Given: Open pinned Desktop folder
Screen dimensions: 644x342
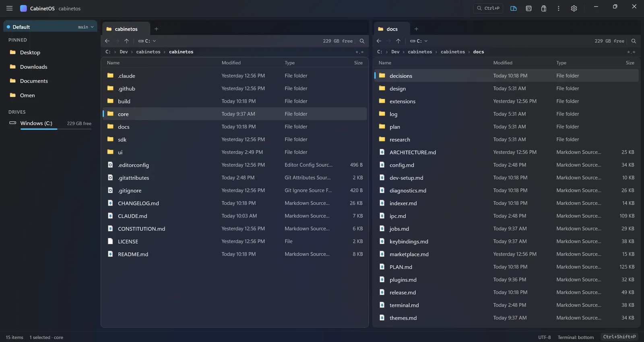Looking at the screenshot, I should (50, 52).
